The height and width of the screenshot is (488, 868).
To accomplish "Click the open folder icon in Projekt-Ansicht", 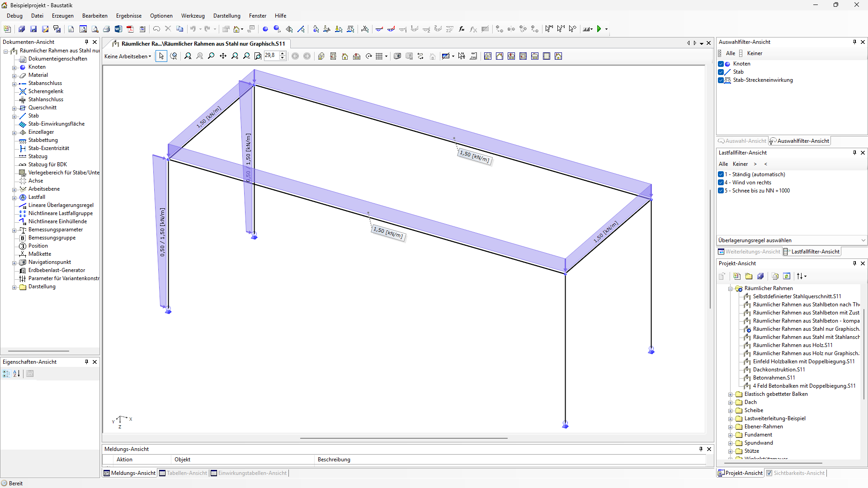I will tap(749, 276).
